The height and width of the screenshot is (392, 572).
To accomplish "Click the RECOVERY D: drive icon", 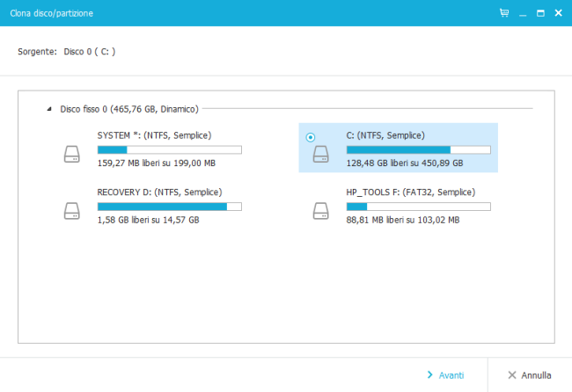I will point(71,211).
